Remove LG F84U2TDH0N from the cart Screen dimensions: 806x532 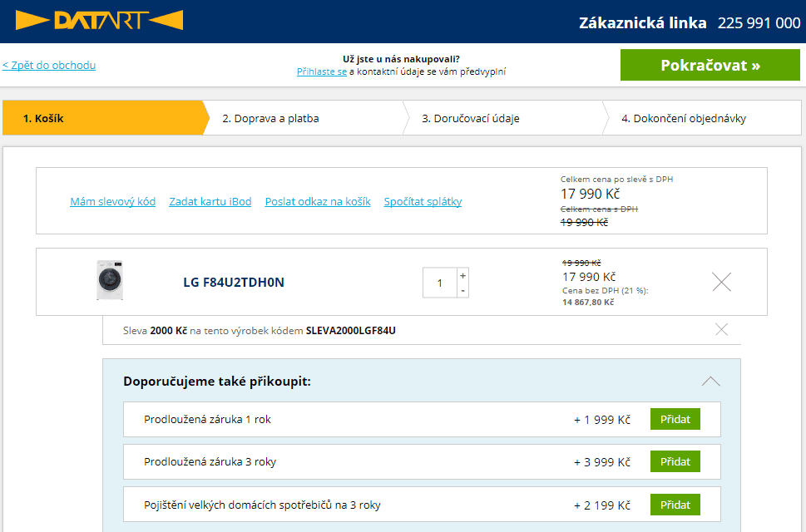(722, 282)
